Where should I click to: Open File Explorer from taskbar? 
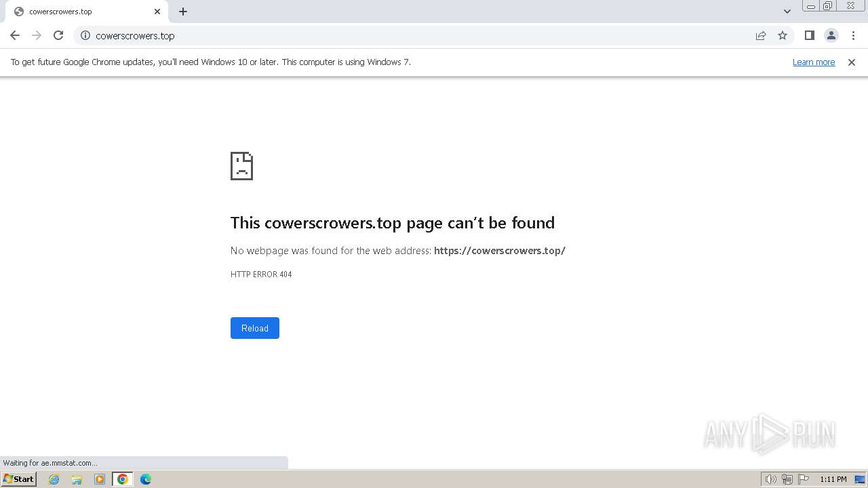77,479
